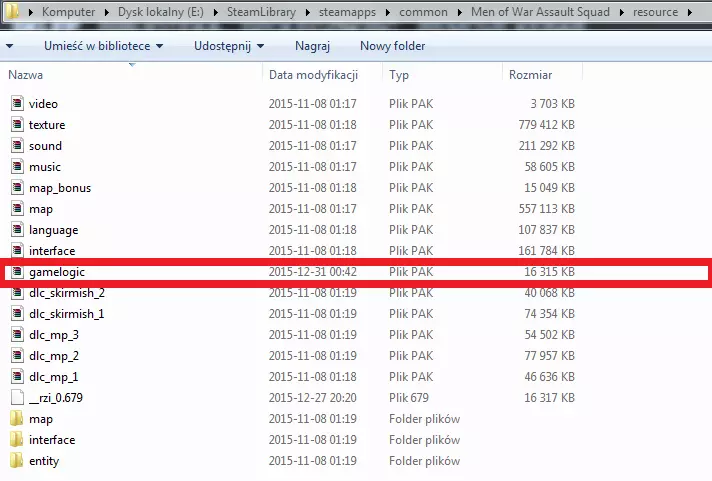Click the sound file name
712x481 pixels.
pyautogui.click(x=45, y=146)
